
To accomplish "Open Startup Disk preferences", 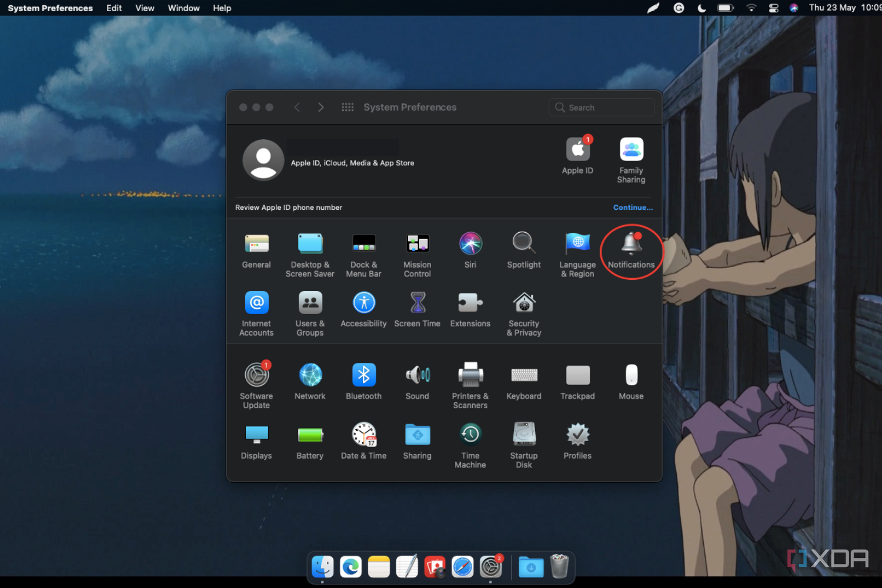I will [x=524, y=435].
